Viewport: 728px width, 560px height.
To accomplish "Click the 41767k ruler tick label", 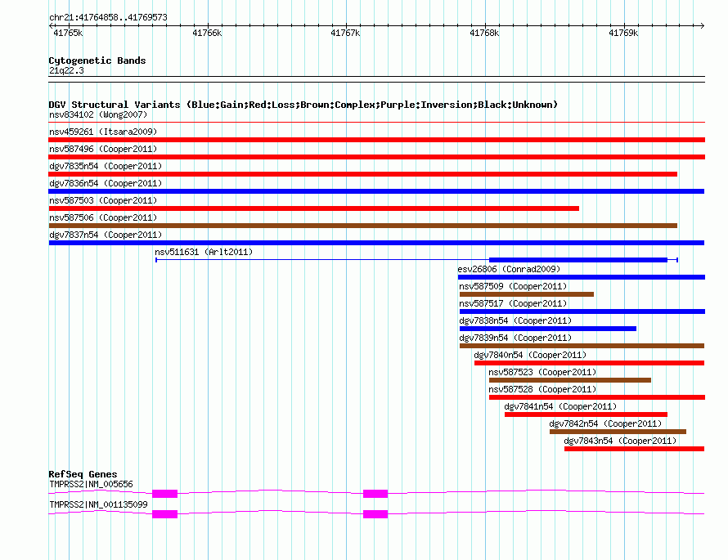I will pyautogui.click(x=345, y=33).
